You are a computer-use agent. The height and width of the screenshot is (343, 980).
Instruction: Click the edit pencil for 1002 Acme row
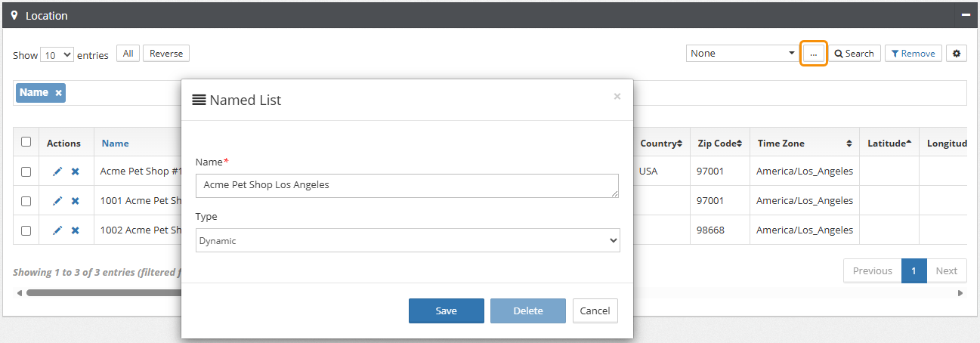click(x=57, y=230)
